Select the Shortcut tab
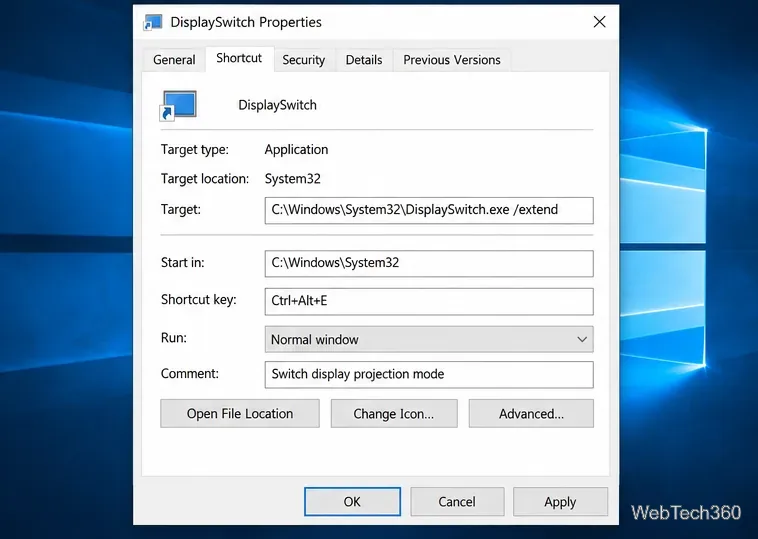 click(x=239, y=58)
